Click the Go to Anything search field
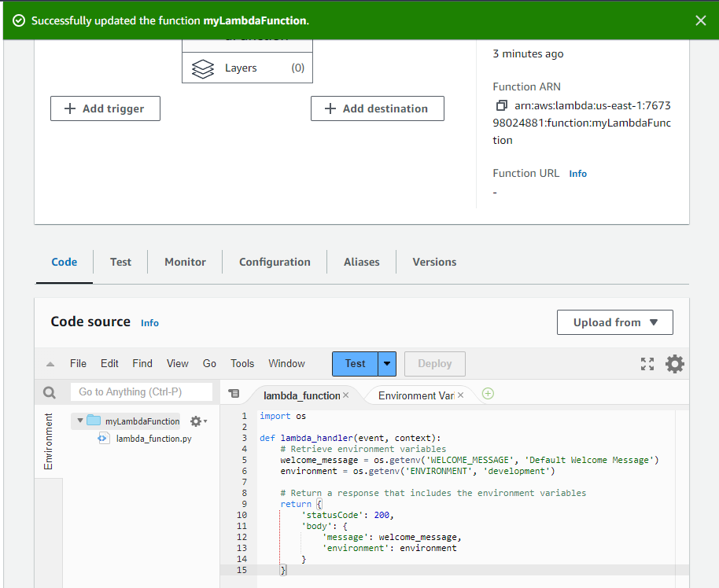Screen dimensions: 719x588 click(142, 391)
